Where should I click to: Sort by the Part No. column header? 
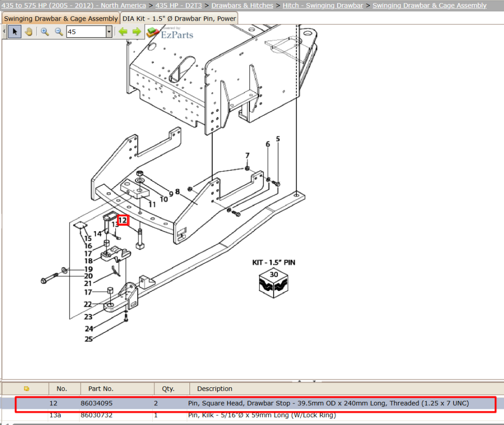101,389
